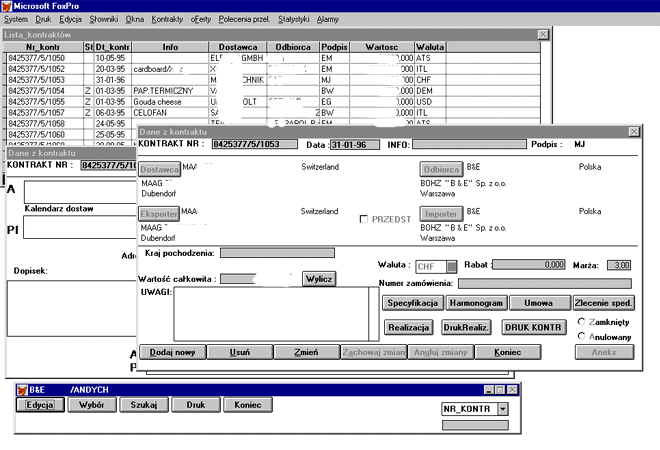Open the Druk menu
The height and width of the screenshot is (450, 660).
[43, 19]
